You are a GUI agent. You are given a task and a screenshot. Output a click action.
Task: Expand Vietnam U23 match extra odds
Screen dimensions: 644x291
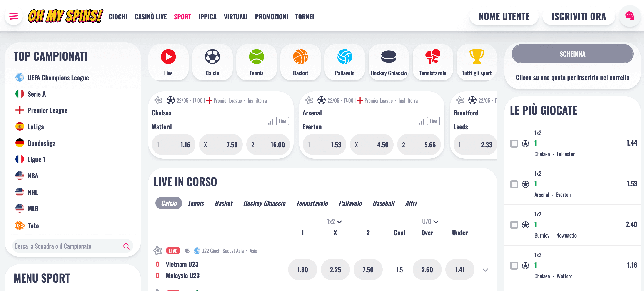point(485,270)
